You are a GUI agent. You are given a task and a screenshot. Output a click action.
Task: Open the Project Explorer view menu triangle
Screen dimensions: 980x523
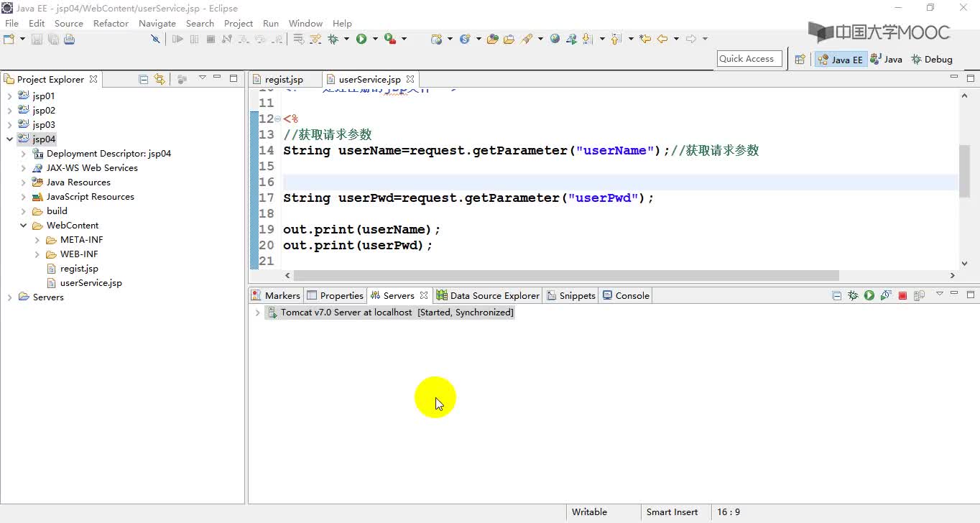click(203, 78)
